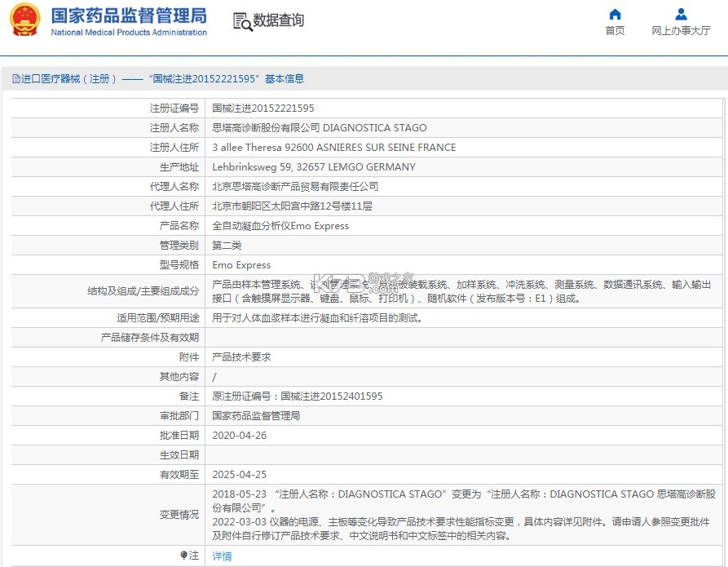728x567 pixels.
Task: Select address 3 allee Theresa 92600 ASNIERES
Action: [x=333, y=148]
